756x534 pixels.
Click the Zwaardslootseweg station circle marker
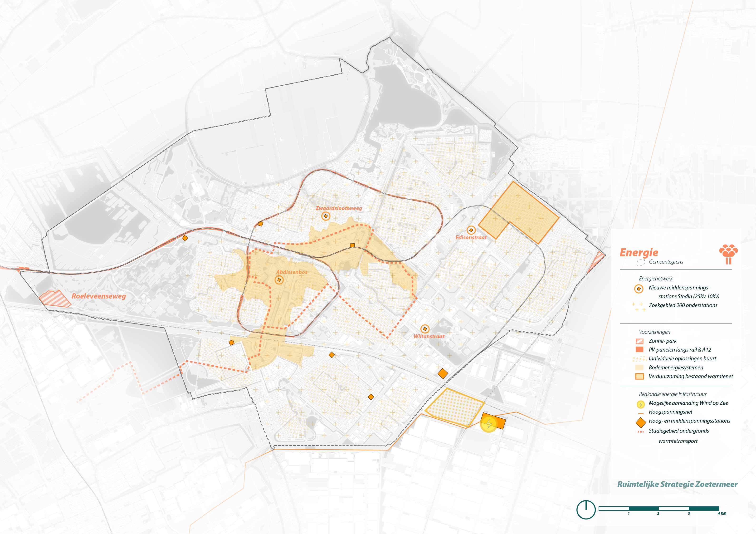326,216
